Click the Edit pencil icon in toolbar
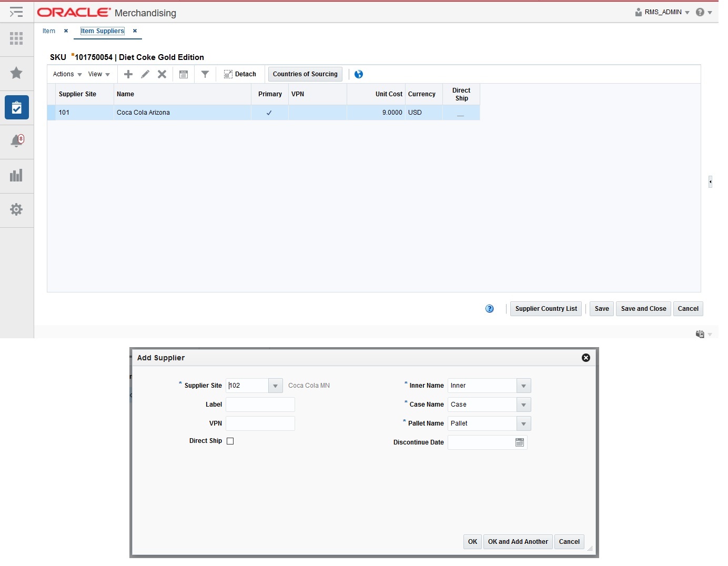This screenshot has width=728, height=566. tap(145, 74)
